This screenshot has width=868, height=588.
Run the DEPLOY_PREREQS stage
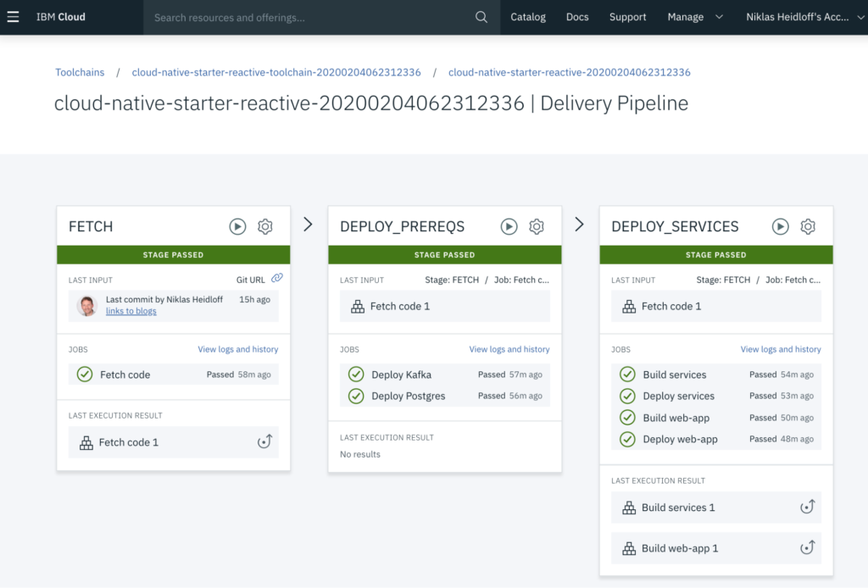(x=509, y=226)
